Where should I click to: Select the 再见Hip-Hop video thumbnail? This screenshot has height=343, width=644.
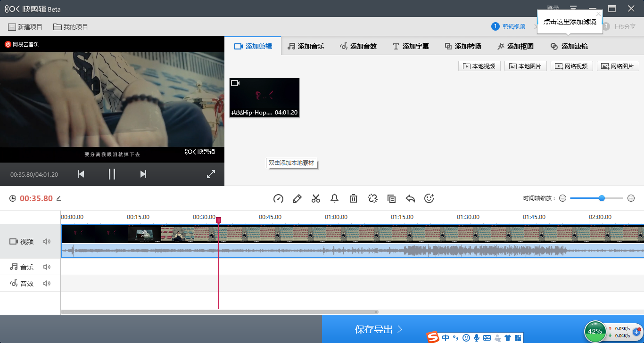(264, 98)
